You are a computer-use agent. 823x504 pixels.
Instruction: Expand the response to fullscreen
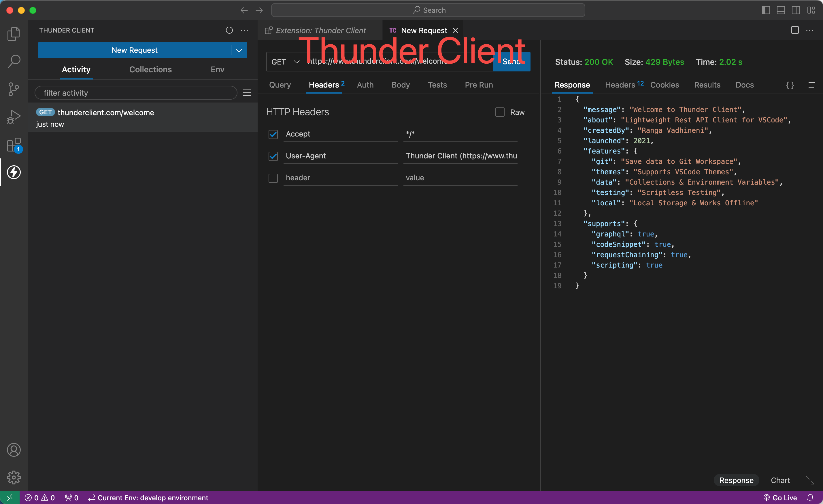click(x=810, y=480)
